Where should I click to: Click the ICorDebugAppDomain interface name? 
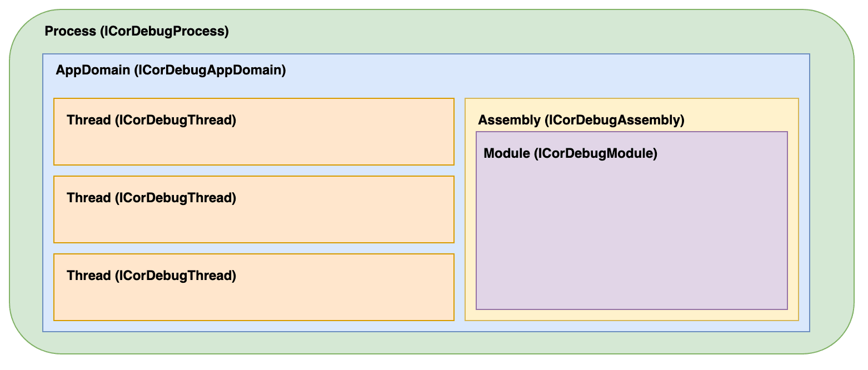[210, 71]
